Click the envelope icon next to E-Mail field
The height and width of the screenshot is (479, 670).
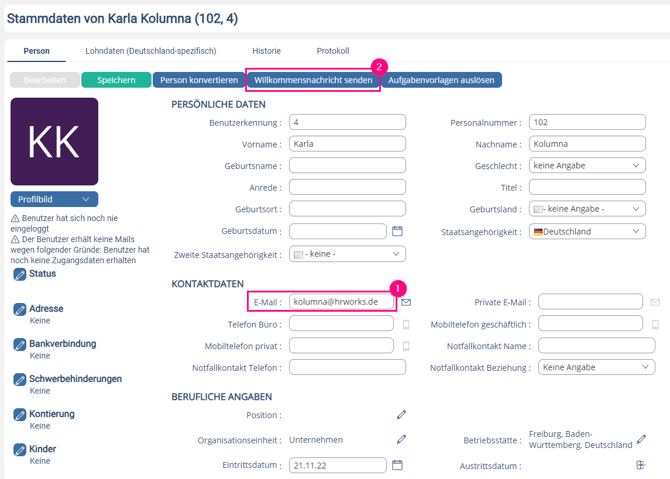click(x=406, y=302)
